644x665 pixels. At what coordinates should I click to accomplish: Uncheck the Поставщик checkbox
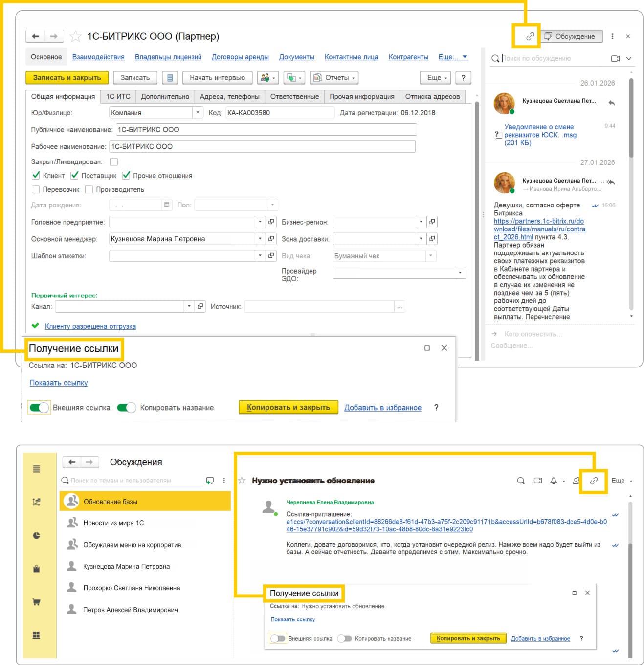pos(74,175)
